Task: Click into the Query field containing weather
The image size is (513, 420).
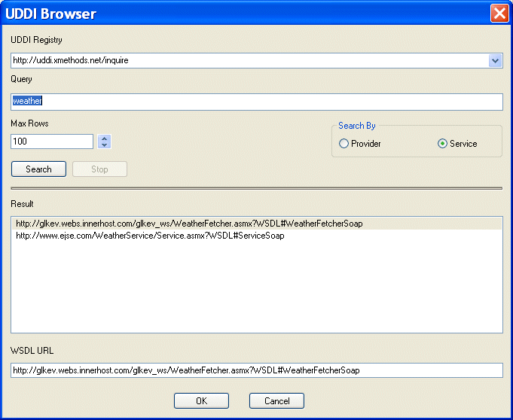Action: click(x=256, y=101)
